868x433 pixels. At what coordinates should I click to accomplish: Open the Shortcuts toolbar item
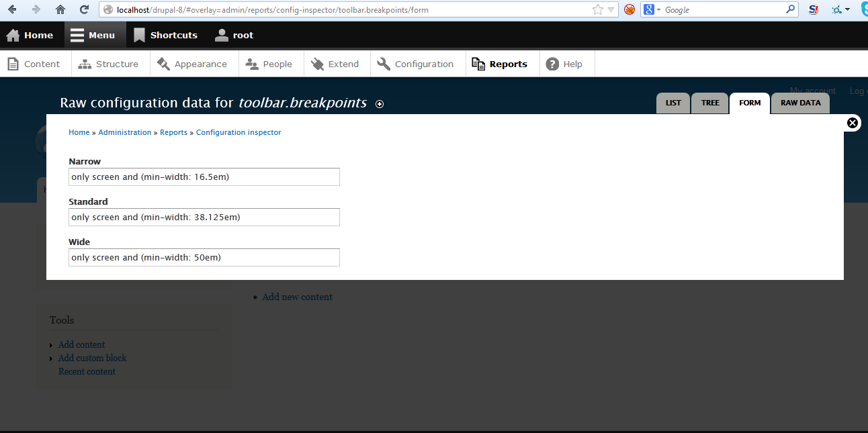pyautogui.click(x=165, y=35)
